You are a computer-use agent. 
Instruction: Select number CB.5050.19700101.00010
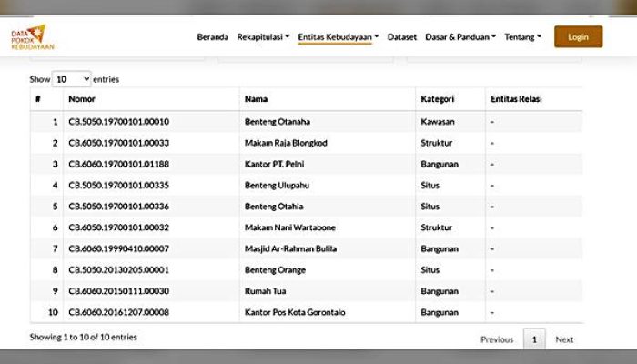click(118, 121)
